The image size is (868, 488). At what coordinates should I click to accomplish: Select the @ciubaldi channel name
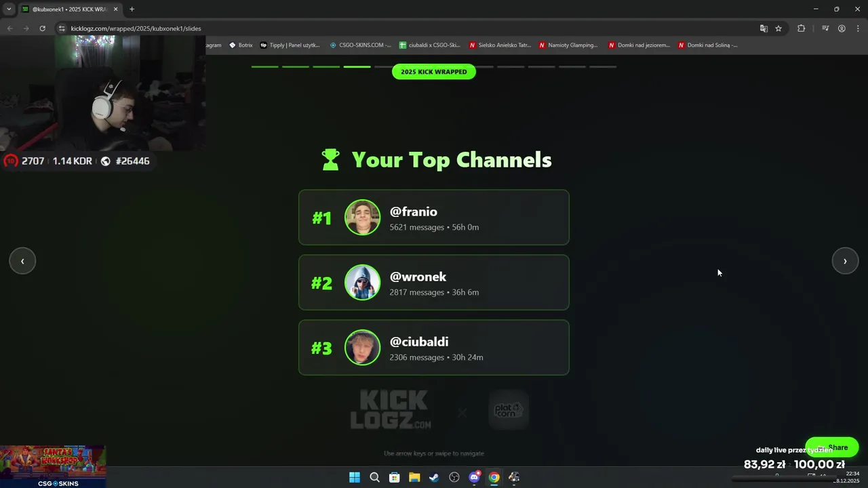[419, 342]
